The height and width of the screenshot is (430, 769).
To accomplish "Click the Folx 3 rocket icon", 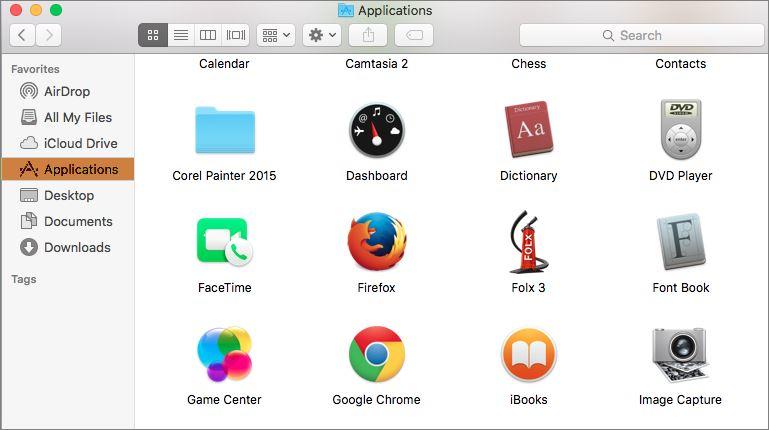I will [x=529, y=242].
